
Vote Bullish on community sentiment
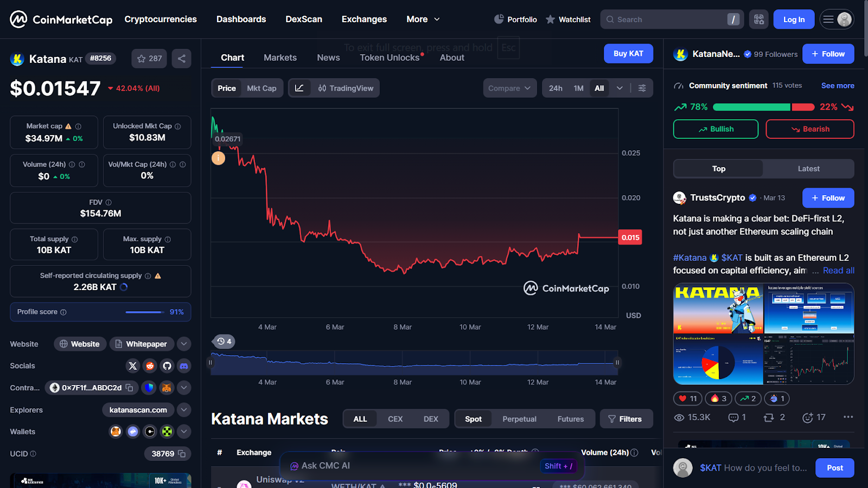pos(716,129)
